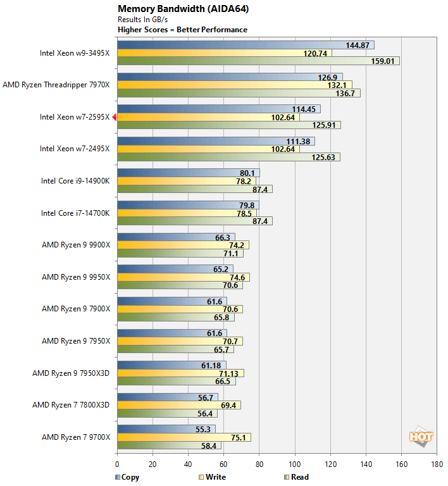The height and width of the screenshot is (486, 448).
Task: Click the 125.91 Read value
Action: coord(324,125)
